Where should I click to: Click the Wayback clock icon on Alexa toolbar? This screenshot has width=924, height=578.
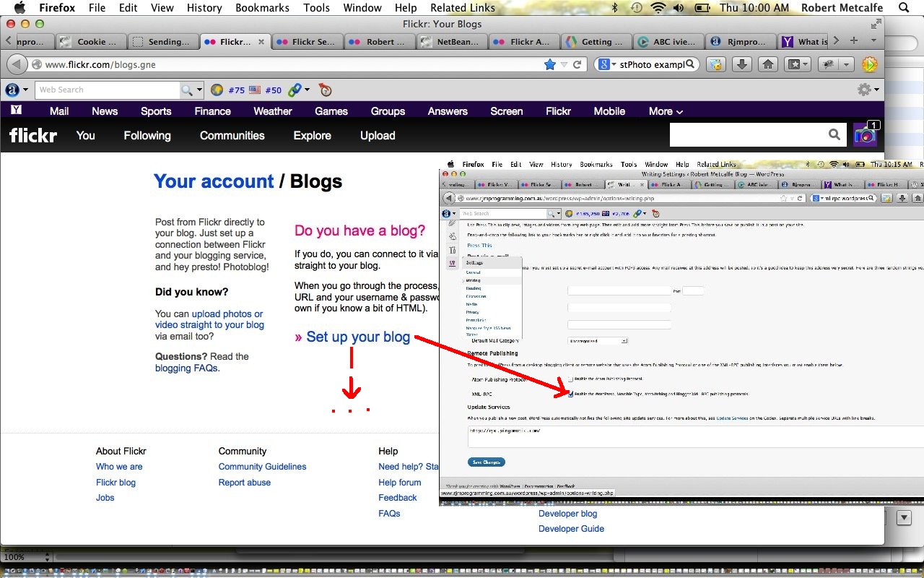[326, 90]
